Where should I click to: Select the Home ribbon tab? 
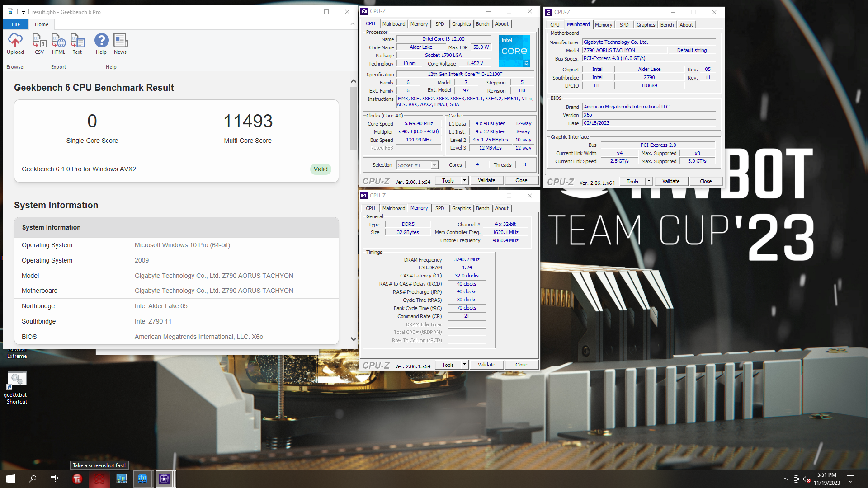point(42,24)
